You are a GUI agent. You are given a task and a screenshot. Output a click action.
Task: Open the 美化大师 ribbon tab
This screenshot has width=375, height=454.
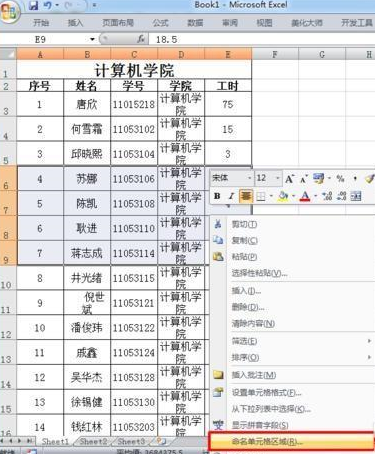tap(307, 23)
